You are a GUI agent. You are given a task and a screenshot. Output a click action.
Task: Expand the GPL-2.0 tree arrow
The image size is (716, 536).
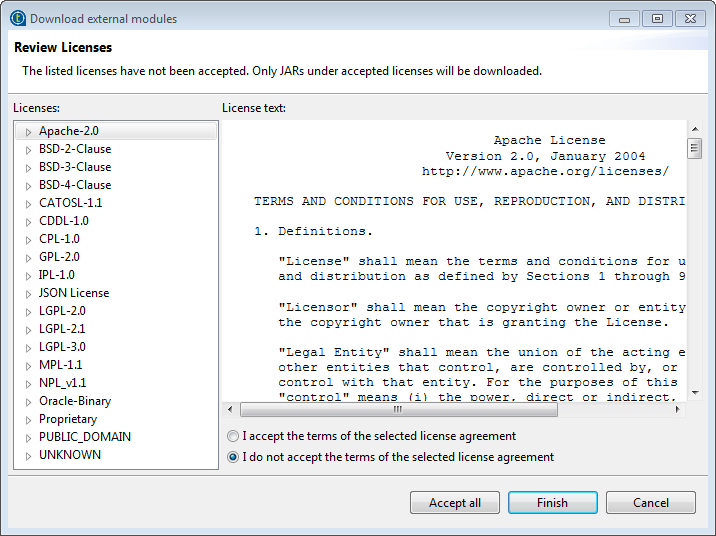pyautogui.click(x=29, y=258)
